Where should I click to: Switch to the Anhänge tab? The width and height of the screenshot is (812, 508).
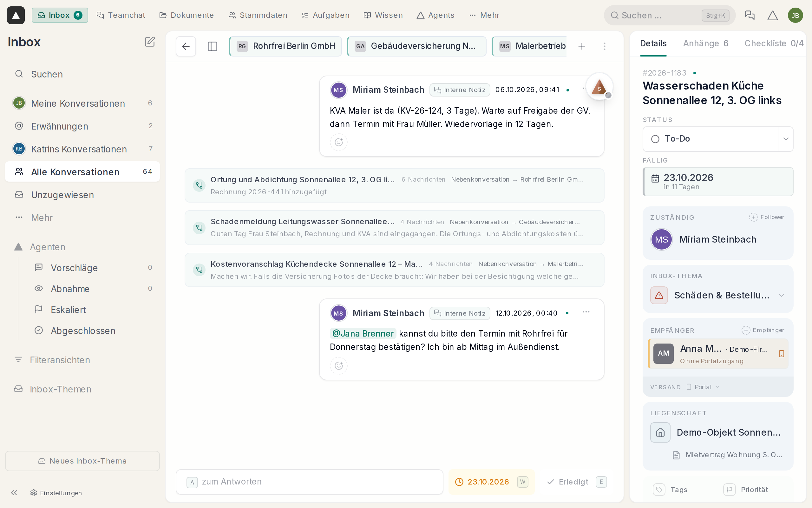point(706,43)
